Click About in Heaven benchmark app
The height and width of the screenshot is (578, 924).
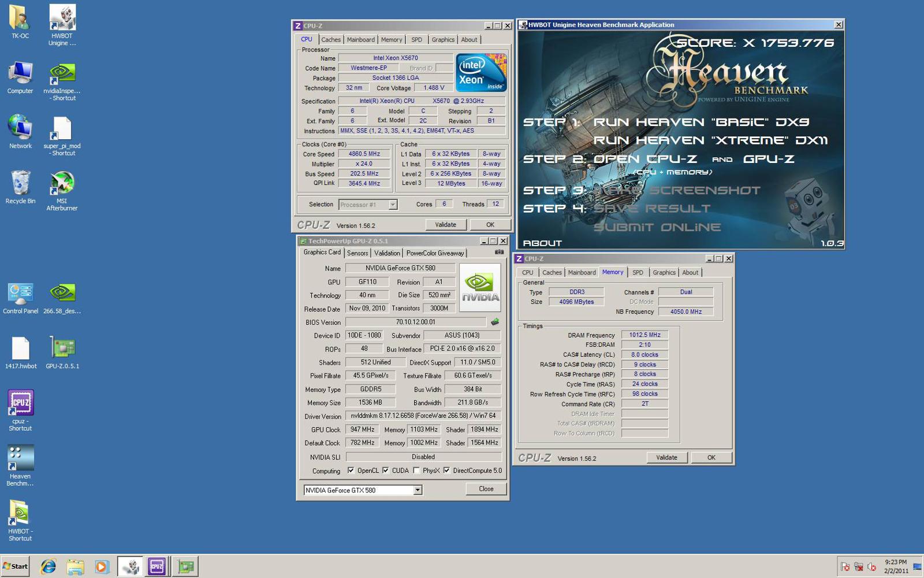542,243
